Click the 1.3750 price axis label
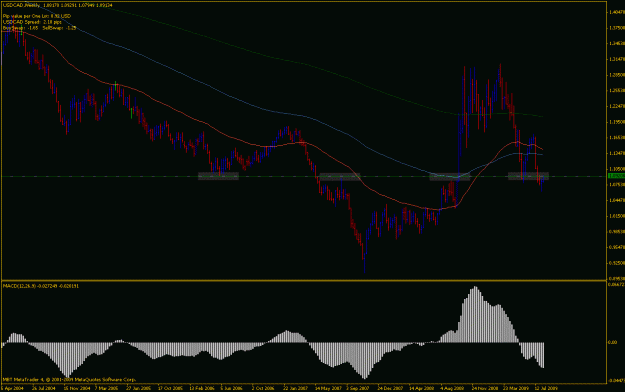625x392 pixels. tap(617, 28)
